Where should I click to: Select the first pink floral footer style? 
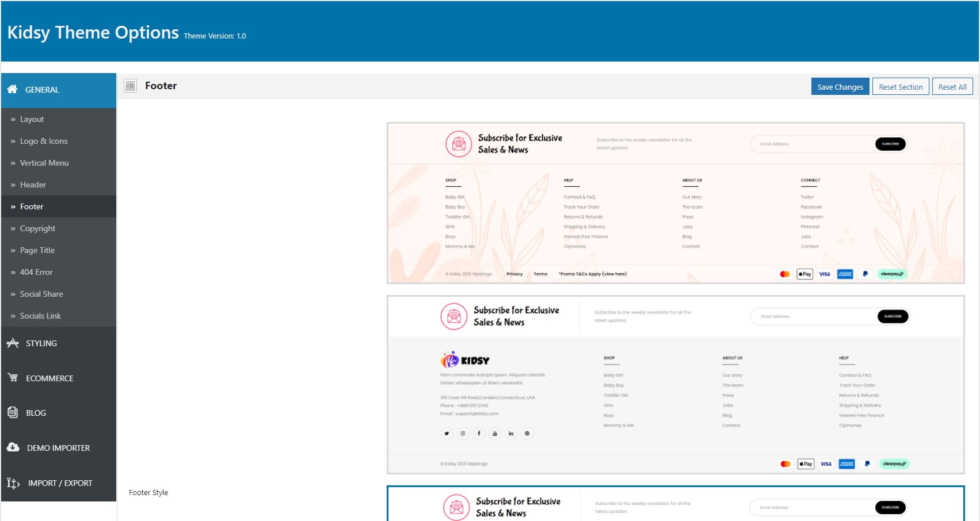click(x=676, y=203)
